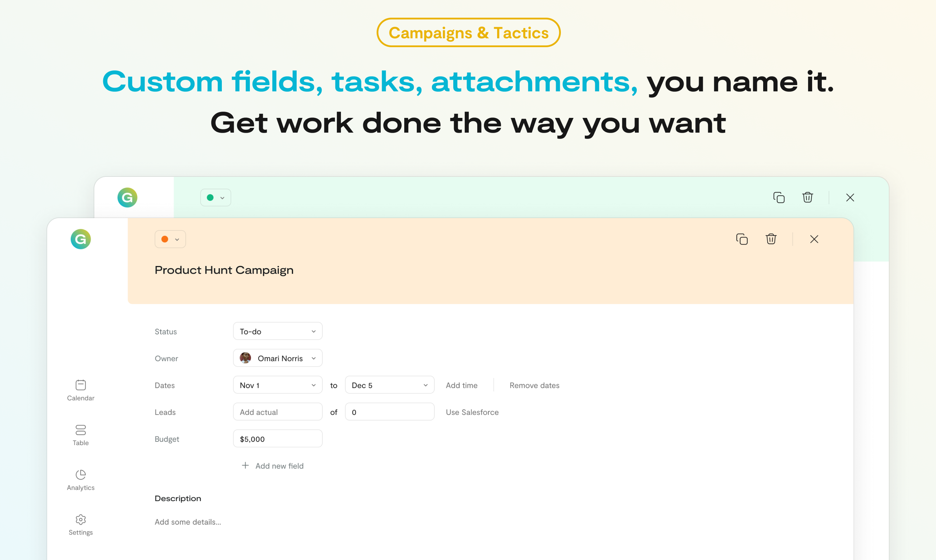Screen dimensions: 936x560
Task: Click Add new field button
Action: pos(272,466)
